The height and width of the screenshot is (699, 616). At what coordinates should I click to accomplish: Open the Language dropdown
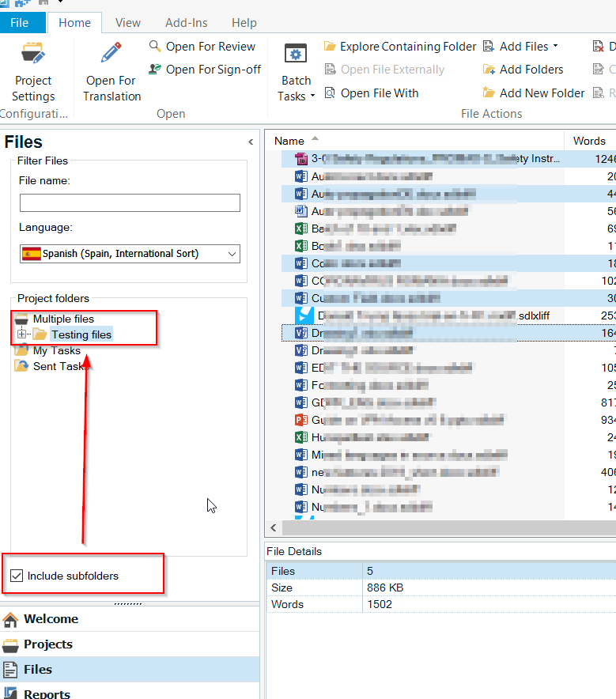(x=130, y=254)
